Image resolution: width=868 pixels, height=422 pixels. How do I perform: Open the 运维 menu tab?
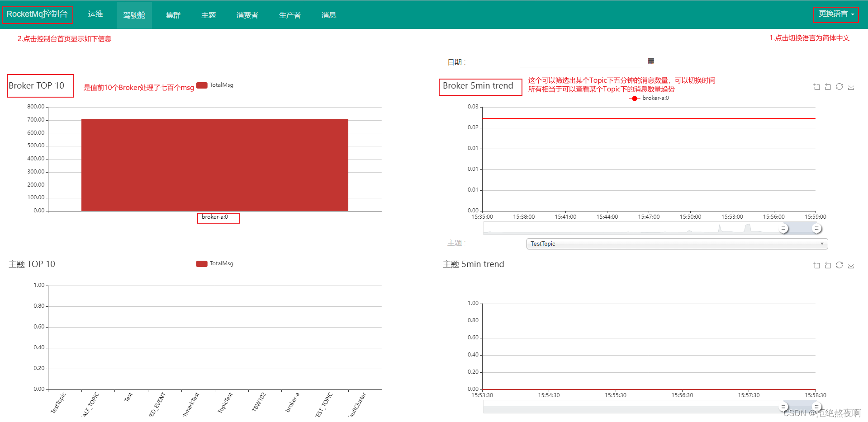pos(95,14)
